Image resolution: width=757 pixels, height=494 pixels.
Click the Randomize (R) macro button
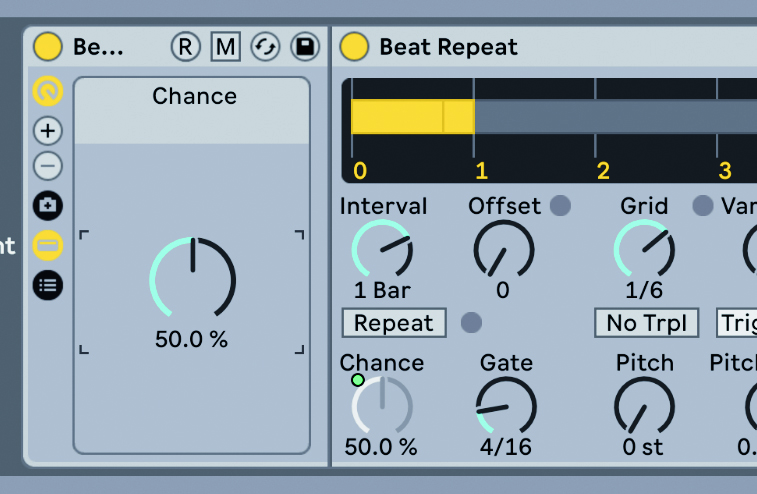(185, 47)
